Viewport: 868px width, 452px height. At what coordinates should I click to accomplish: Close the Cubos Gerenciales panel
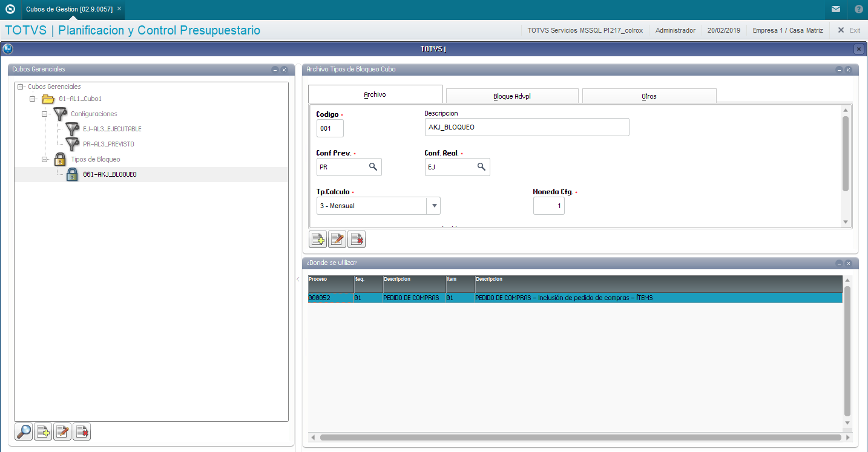click(x=284, y=70)
